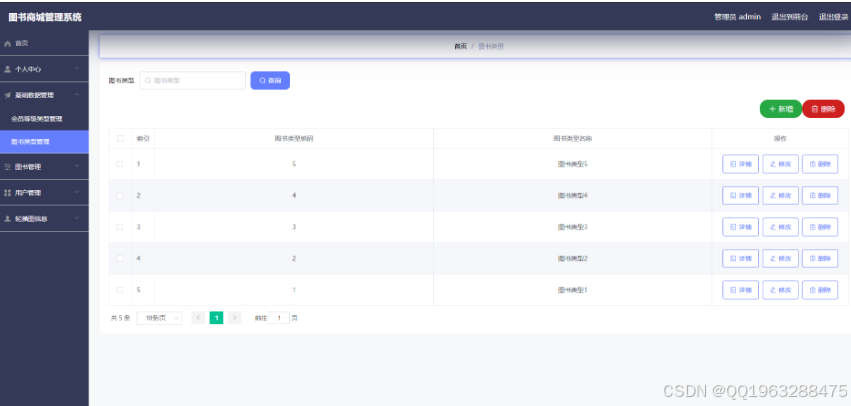Click 修改 edit for 图书类型4 row
The height and width of the screenshot is (406, 851).
pos(780,195)
